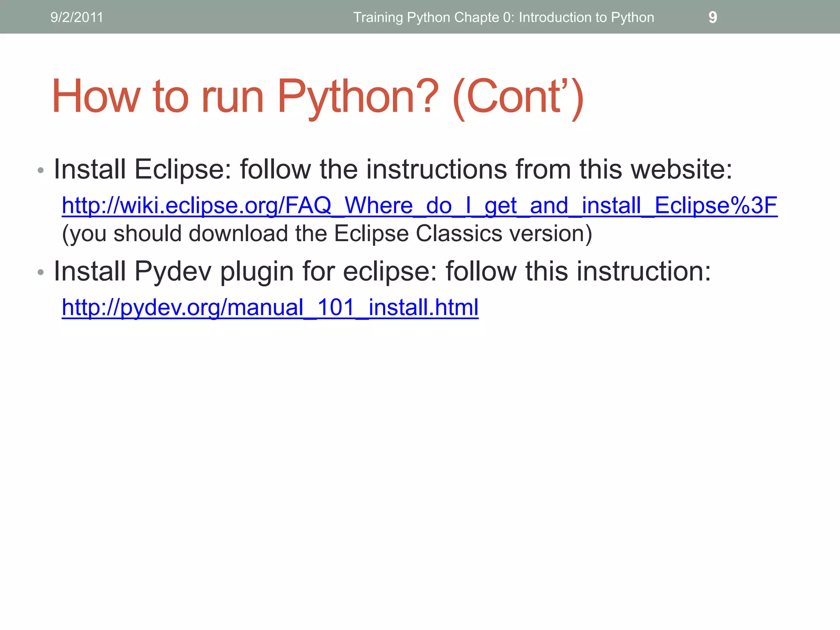Open the wiki.eclipse.org install FAQ link

coord(420,205)
